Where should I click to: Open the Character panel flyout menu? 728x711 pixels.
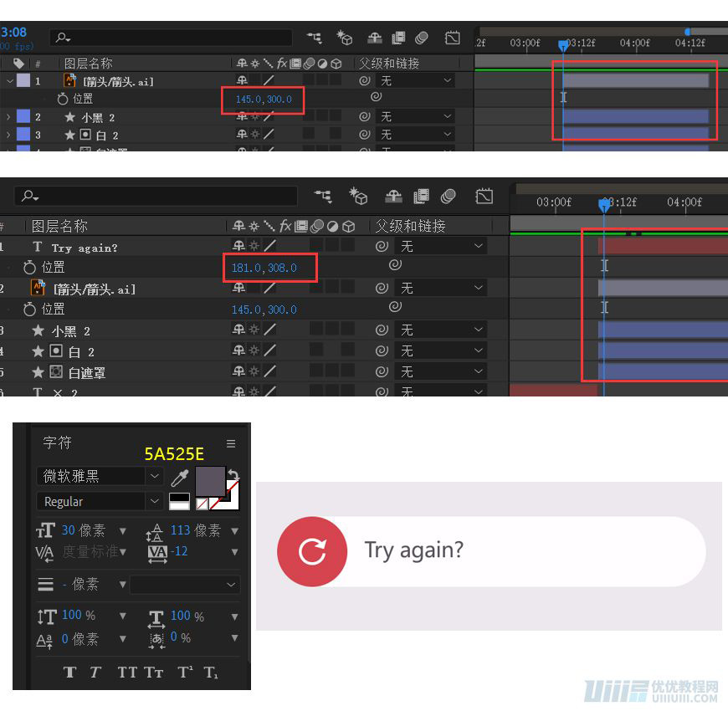pos(231,442)
